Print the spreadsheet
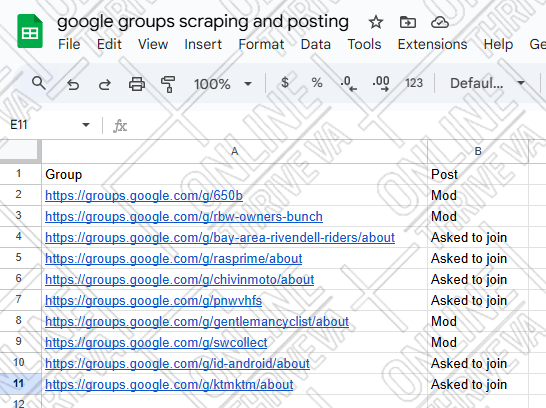This screenshot has height=408, width=546. [x=136, y=84]
